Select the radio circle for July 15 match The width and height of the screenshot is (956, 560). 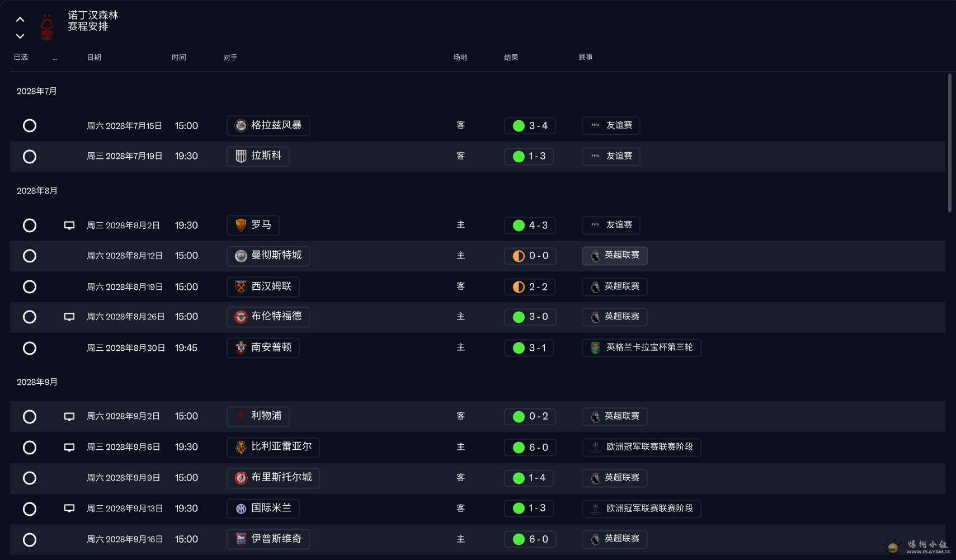(30, 126)
